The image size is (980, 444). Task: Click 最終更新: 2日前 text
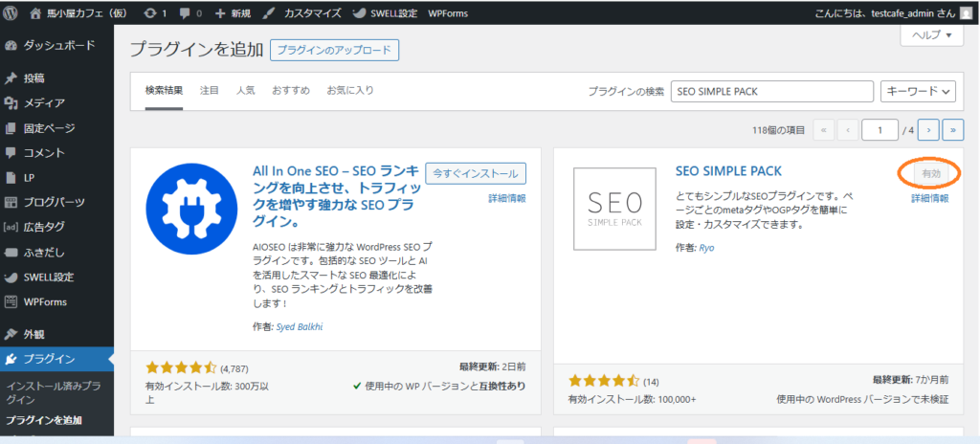point(493,366)
